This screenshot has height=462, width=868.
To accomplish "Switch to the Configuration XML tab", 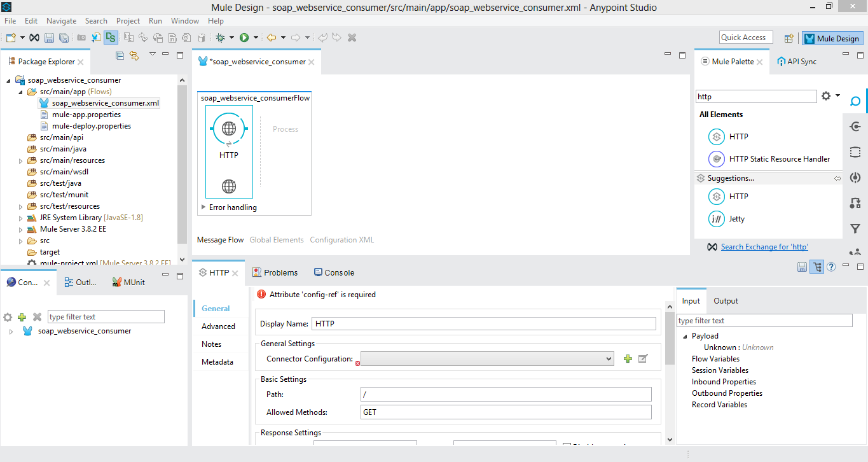I will [x=341, y=240].
